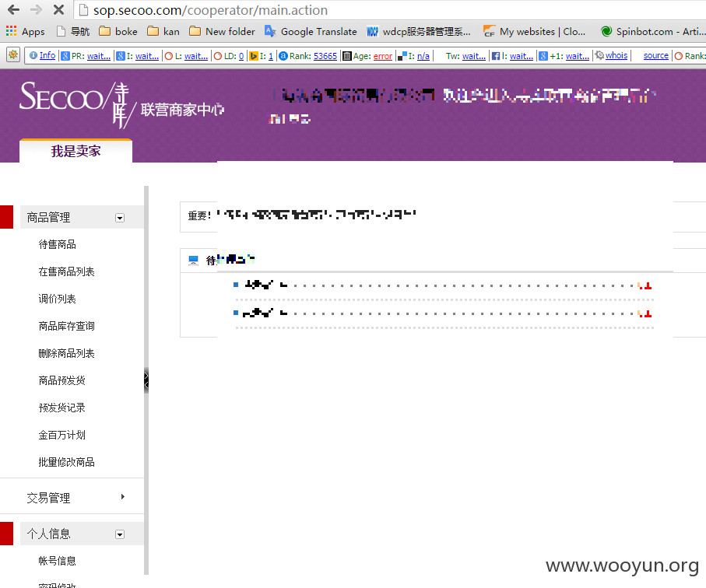Click the Bing index I: 1 value
Viewport: 706px width, 588px height.
point(271,56)
